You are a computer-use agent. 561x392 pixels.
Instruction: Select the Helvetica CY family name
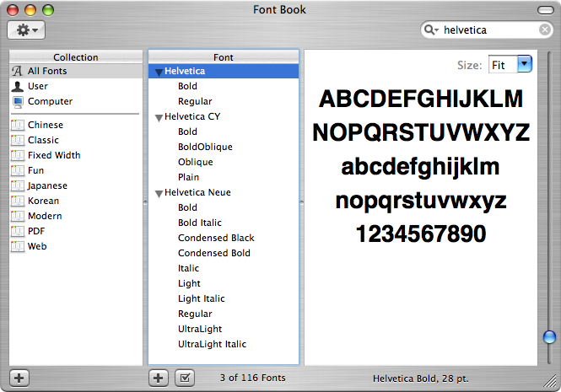click(192, 116)
